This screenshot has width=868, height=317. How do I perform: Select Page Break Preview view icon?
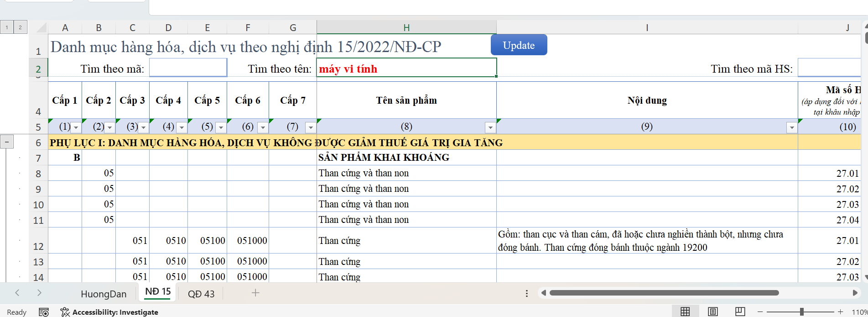740,312
